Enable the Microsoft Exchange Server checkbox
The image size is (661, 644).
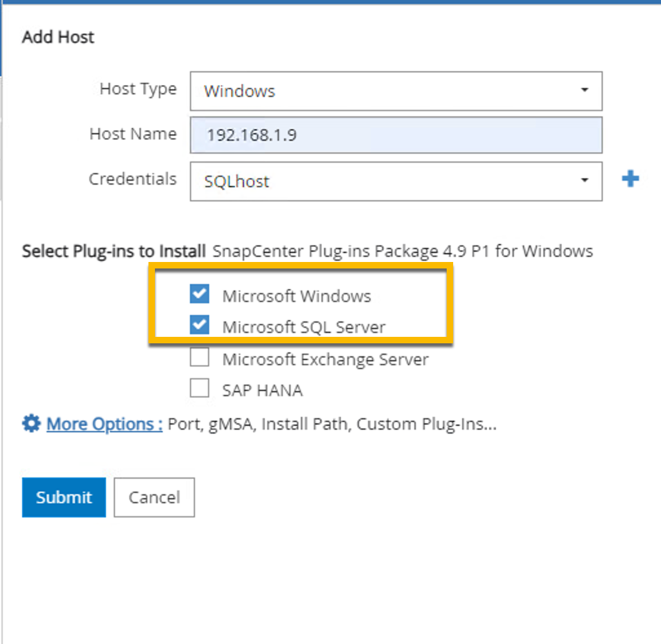pos(199,357)
